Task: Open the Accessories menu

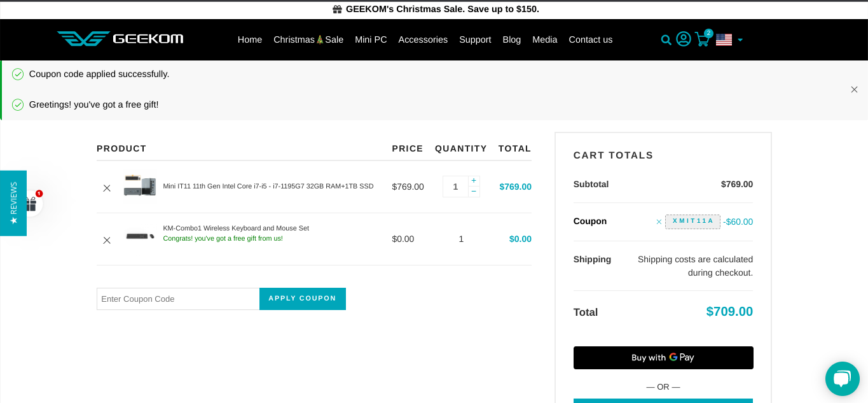Action: pos(423,39)
